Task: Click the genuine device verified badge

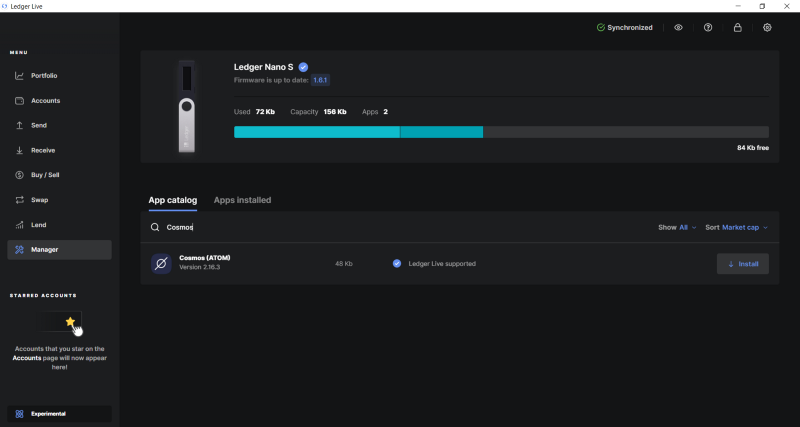Action: click(303, 67)
